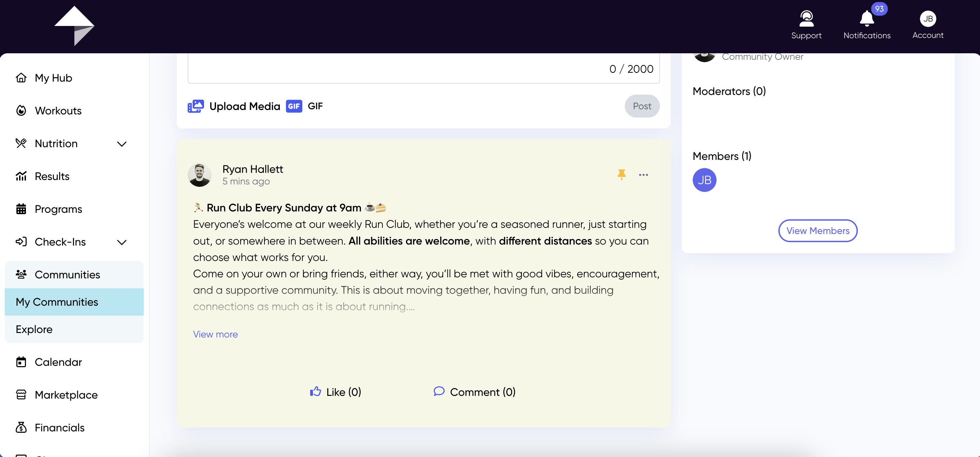Click Upload Media image icon
Image resolution: width=980 pixels, height=457 pixels.
click(196, 106)
